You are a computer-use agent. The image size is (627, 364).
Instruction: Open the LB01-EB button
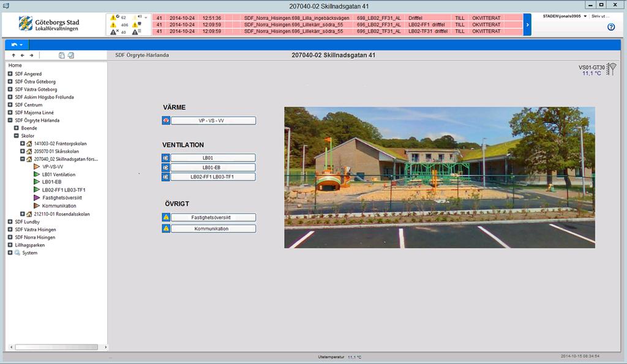tap(213, 168)
